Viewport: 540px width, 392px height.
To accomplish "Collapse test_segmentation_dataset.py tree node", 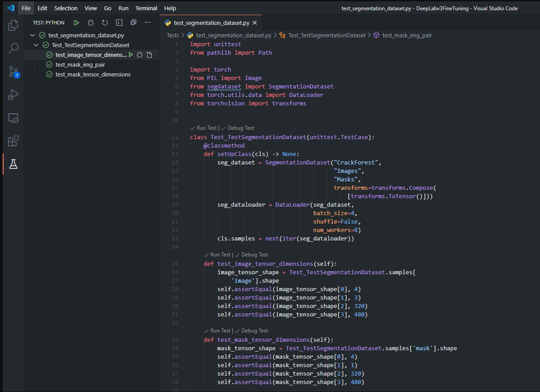I will click(x=32, y=35).
